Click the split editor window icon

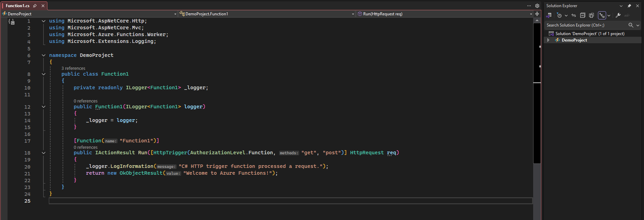click(537, 14)
